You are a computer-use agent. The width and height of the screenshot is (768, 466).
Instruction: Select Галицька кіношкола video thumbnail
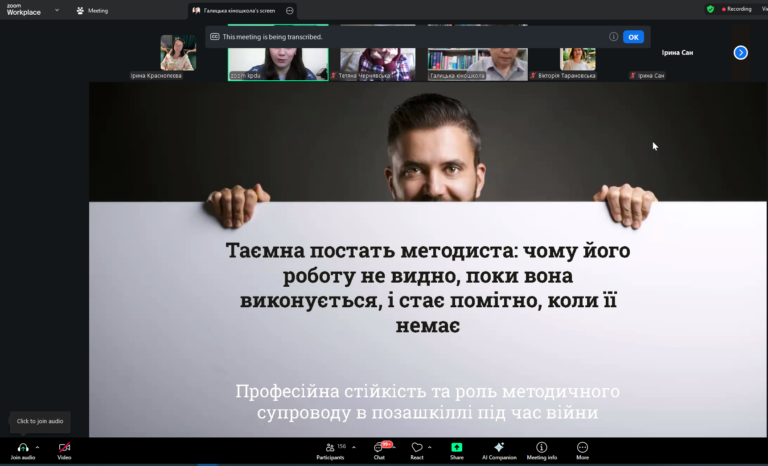point(478,64)
